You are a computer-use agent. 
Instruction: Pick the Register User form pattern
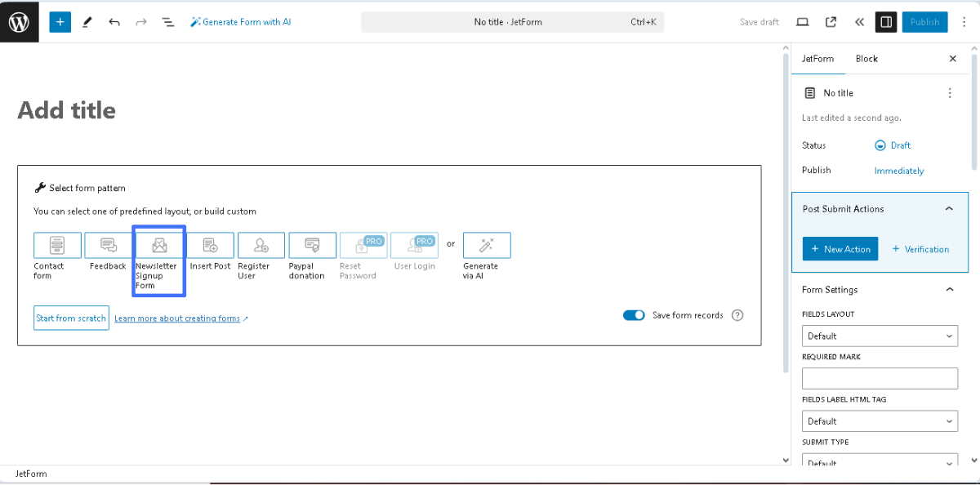[261, 245]
